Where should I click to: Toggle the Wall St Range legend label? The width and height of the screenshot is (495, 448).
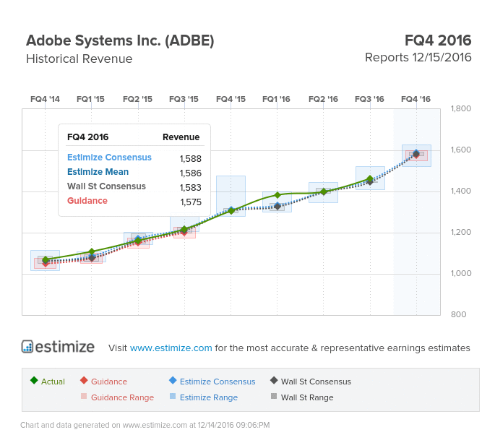(x=307, y=397)
